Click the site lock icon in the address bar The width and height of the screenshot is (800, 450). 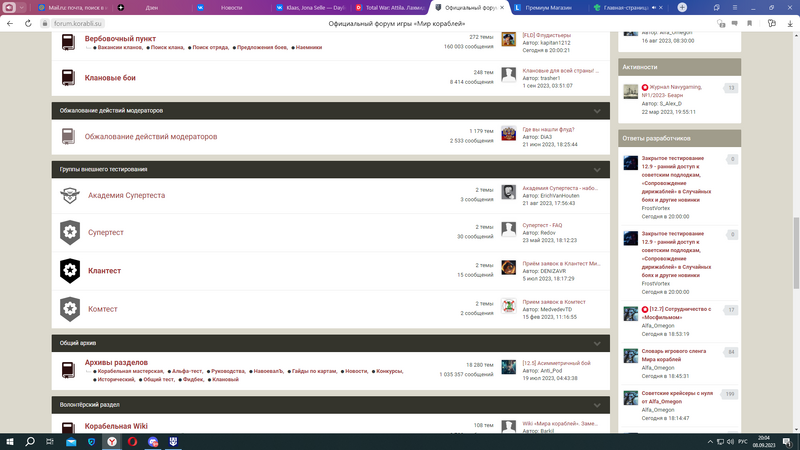[44, 23]
